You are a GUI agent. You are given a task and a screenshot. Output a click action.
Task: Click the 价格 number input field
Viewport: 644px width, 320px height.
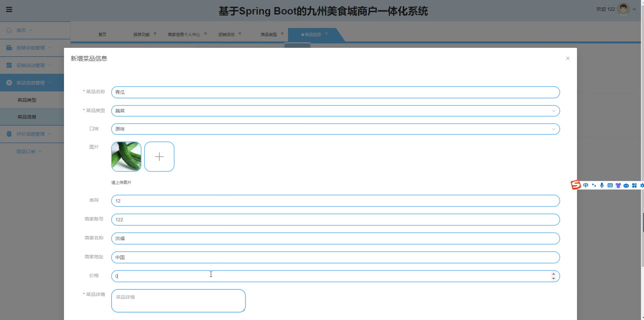(x=335, y=276)
